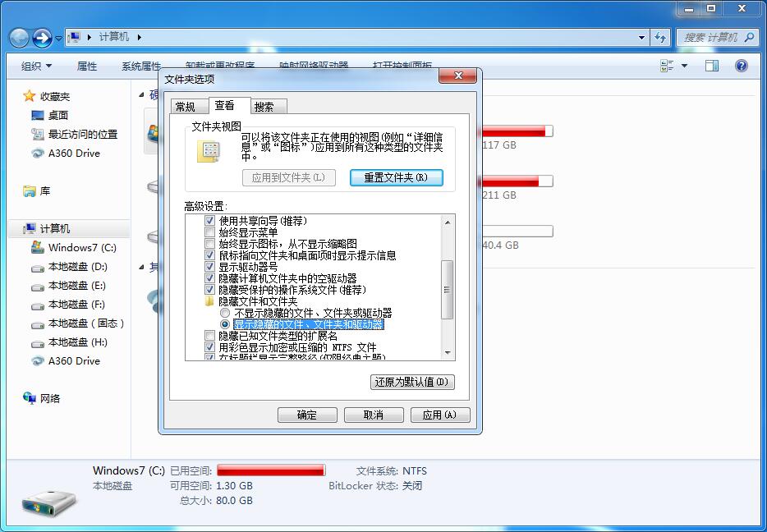Screen dimensions: 767x532
Task: Click the back navigation arrow
Action: click(x=18, y=37)
